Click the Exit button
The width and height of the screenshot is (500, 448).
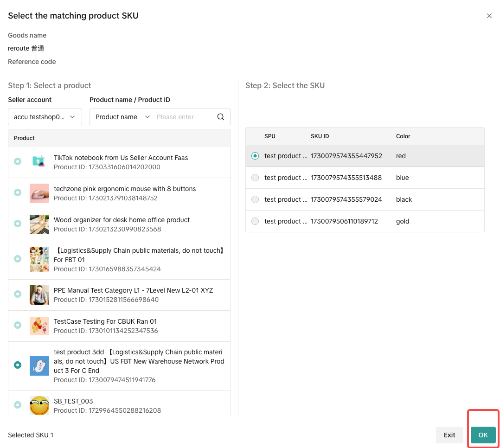click(449, 435)
